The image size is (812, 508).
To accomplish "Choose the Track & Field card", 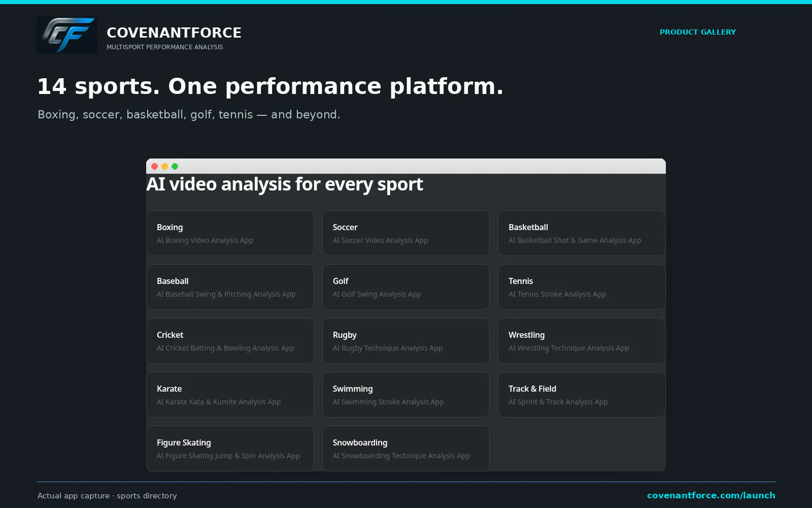I will point(582,395).
